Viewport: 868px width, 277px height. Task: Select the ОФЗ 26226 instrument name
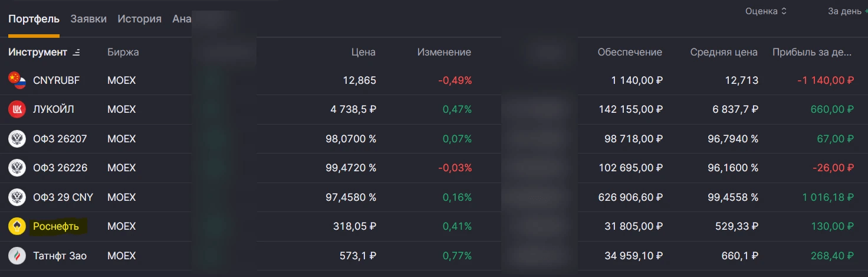(60, 168)
